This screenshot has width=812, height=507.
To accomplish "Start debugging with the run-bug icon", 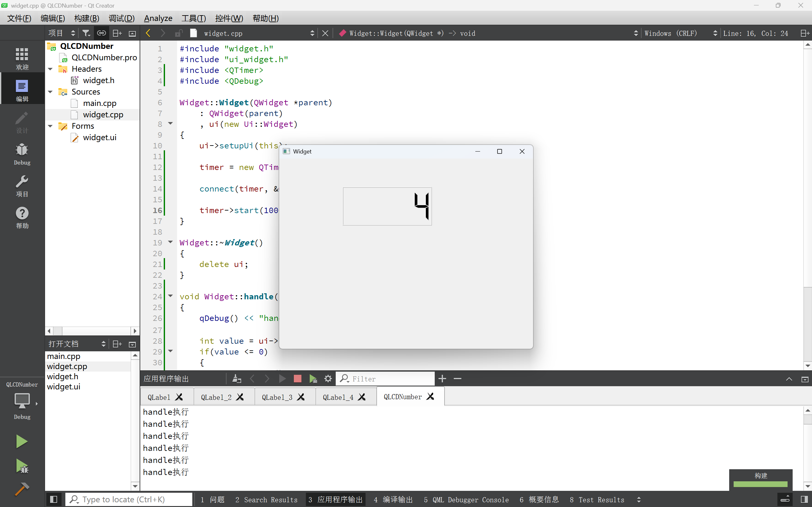I will click(x=22, y=466).
